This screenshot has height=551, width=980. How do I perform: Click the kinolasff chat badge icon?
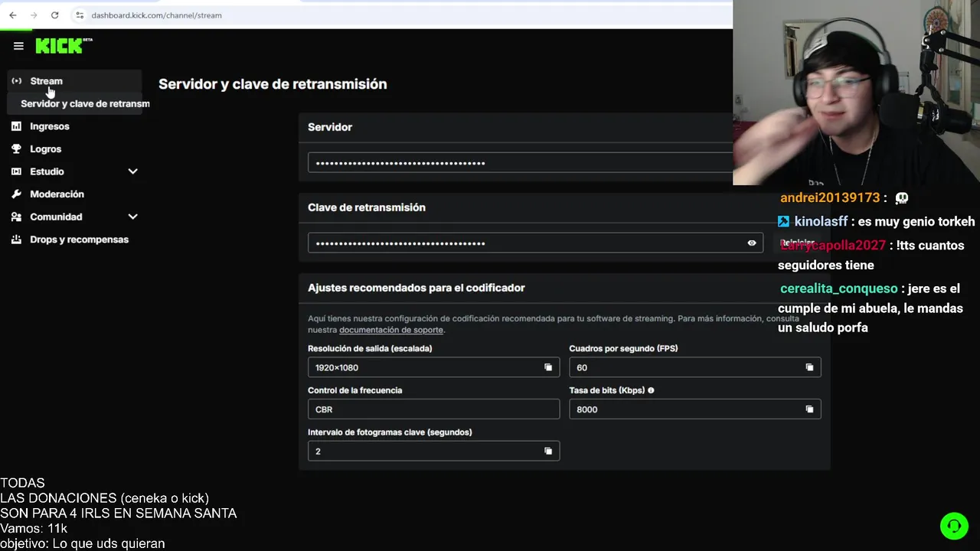coord(783,221)
